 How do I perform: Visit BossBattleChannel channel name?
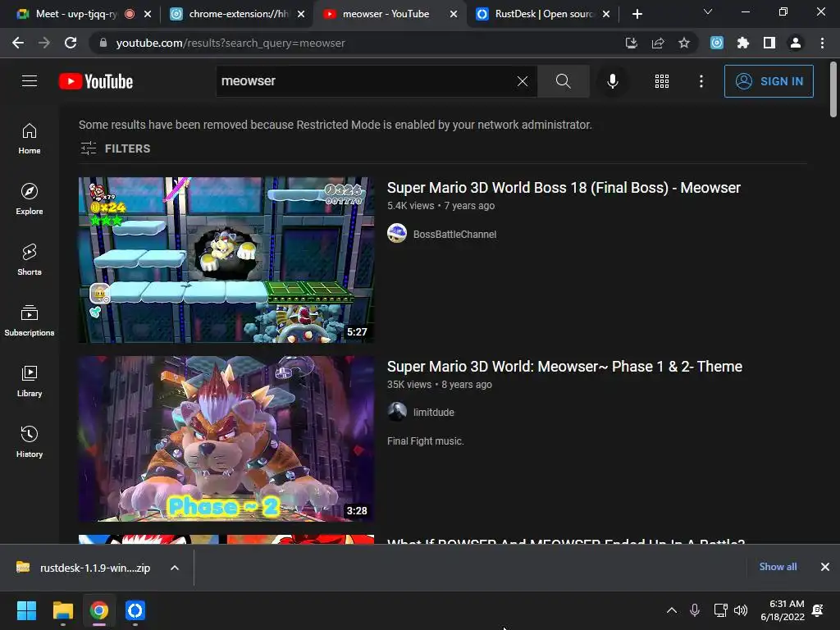pos(454,234)
